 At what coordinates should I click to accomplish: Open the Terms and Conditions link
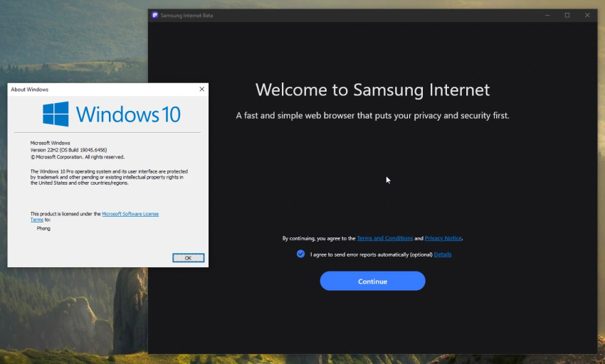point(384,238)
